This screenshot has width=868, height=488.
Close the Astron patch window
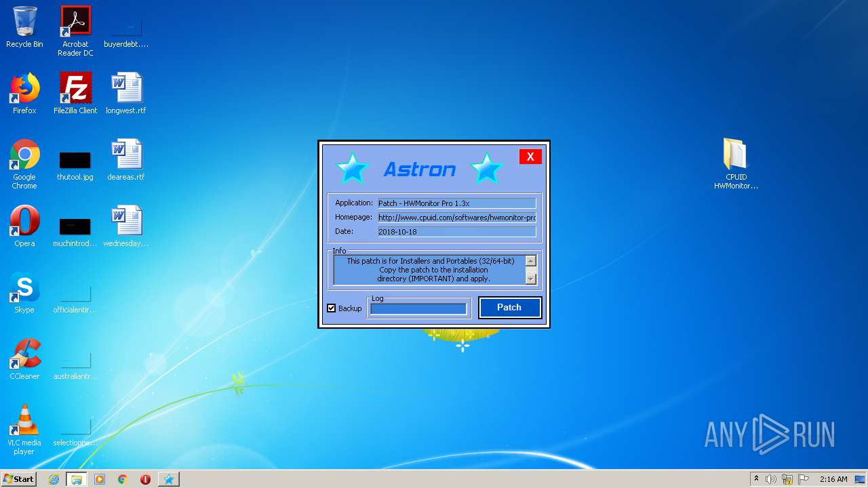(530, 157)
